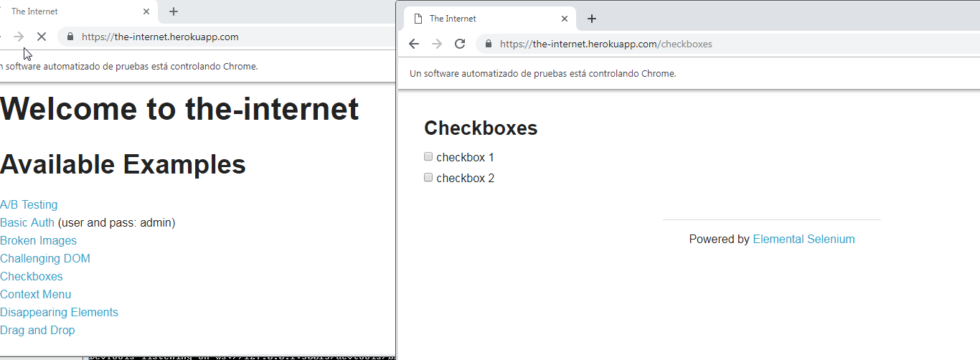Click padlock icon in right address bar
Screen dimensions: 980x360
tap(489, 44)
